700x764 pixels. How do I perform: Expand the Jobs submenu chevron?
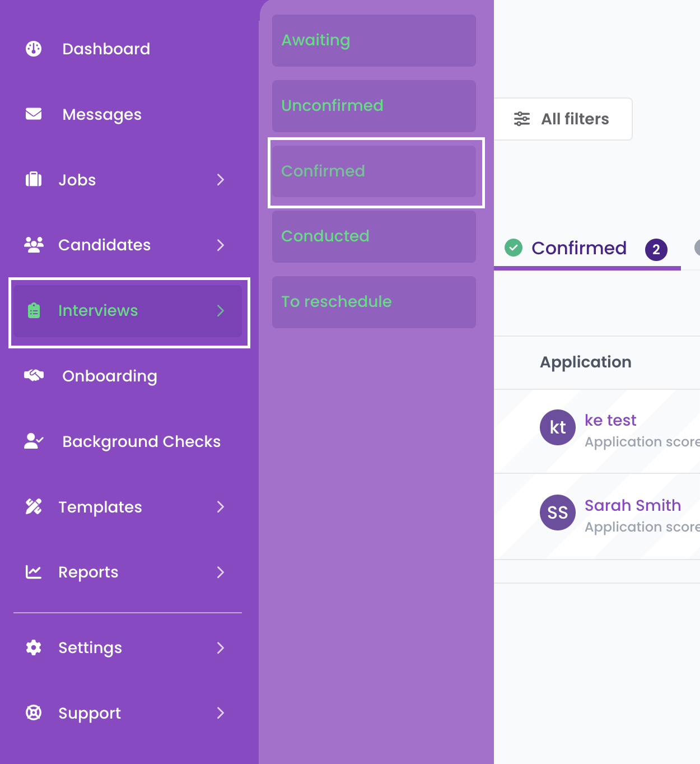pyautogui.click(x=221, y=180)
